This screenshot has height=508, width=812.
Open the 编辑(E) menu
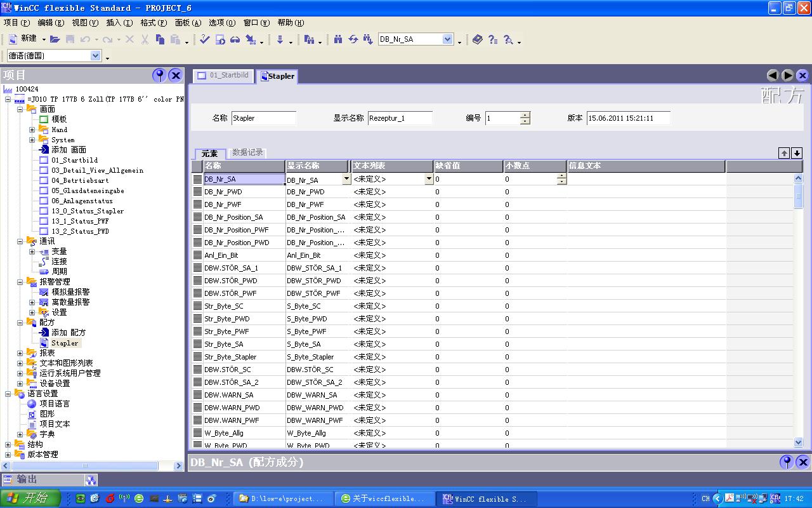pos(51,23)
